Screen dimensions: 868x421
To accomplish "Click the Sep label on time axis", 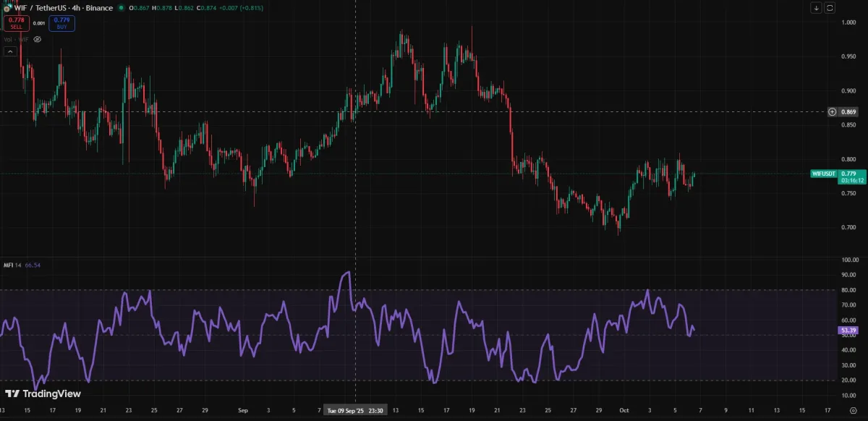I will pyautogui.click(x=243, y=410).
